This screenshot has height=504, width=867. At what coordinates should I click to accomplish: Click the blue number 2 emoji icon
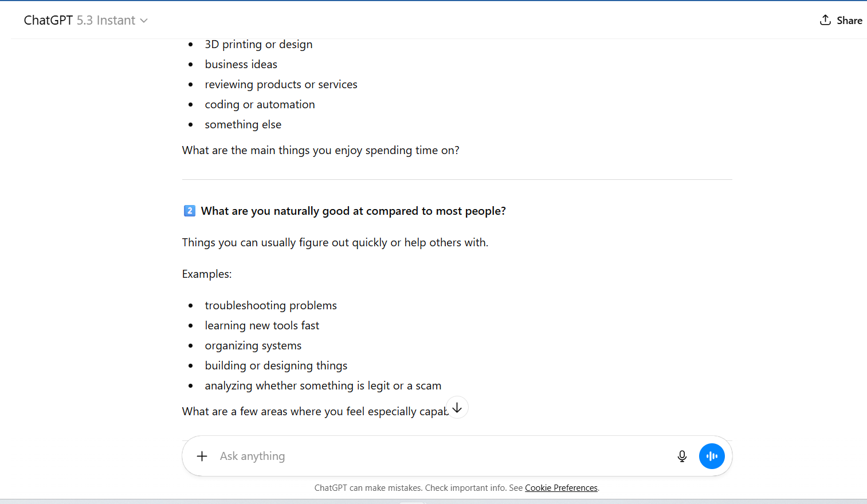pos(190,211)
